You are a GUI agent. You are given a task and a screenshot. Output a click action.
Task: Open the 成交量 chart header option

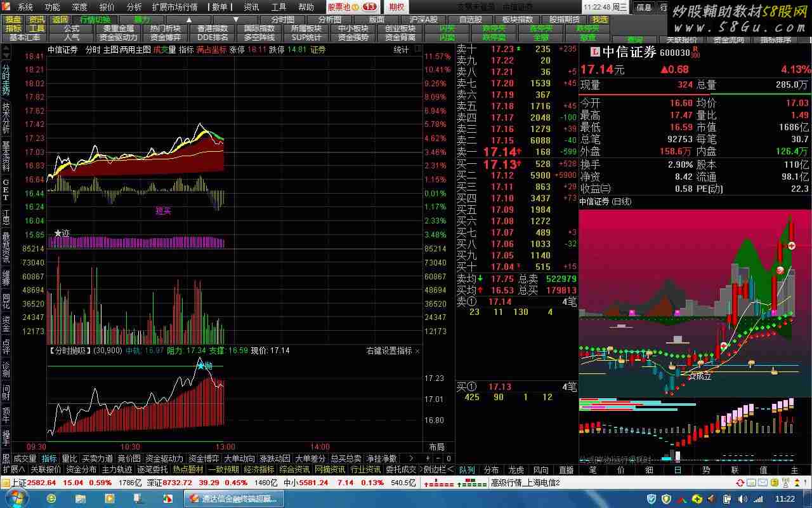[164, 50]
